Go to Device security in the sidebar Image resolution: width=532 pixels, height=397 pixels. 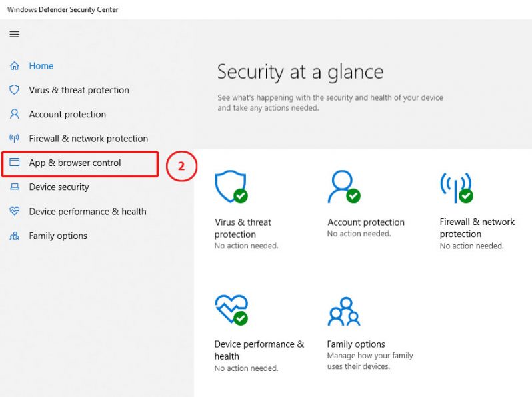[59, 187]
